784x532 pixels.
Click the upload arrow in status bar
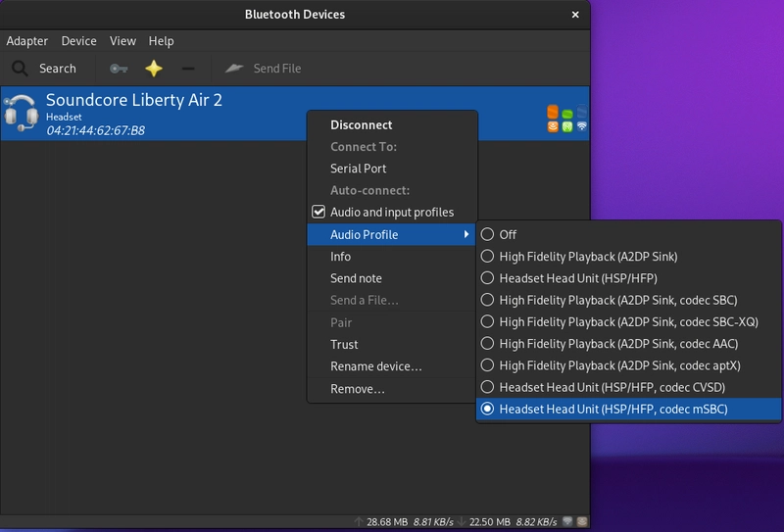358,522
